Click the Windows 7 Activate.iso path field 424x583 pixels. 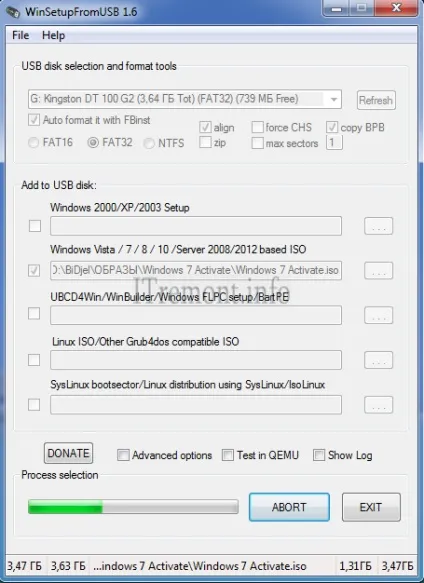click(x=196, y=270)
